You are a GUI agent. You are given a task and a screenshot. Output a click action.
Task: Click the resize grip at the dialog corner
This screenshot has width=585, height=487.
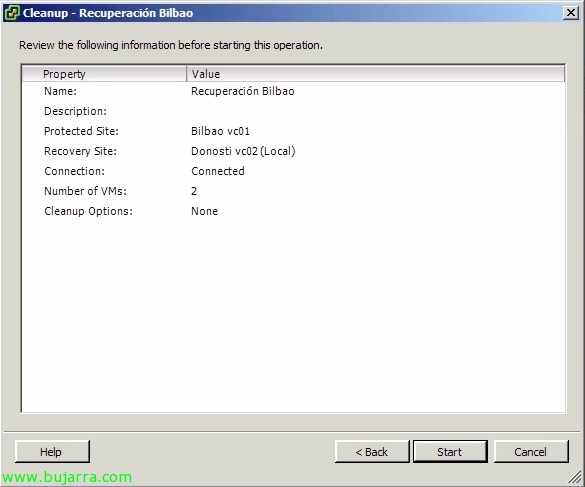click(575, 477)
